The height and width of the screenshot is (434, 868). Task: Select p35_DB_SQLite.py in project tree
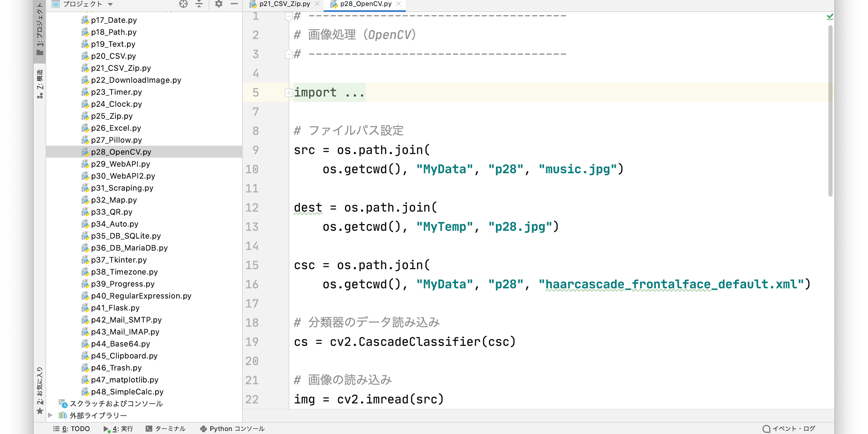(126, 236)
